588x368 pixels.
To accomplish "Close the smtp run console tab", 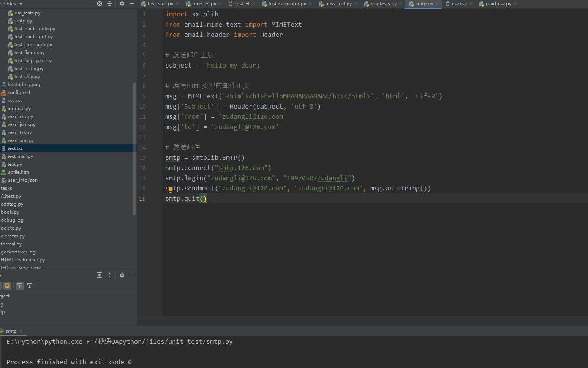I will (x=21, y=331).
